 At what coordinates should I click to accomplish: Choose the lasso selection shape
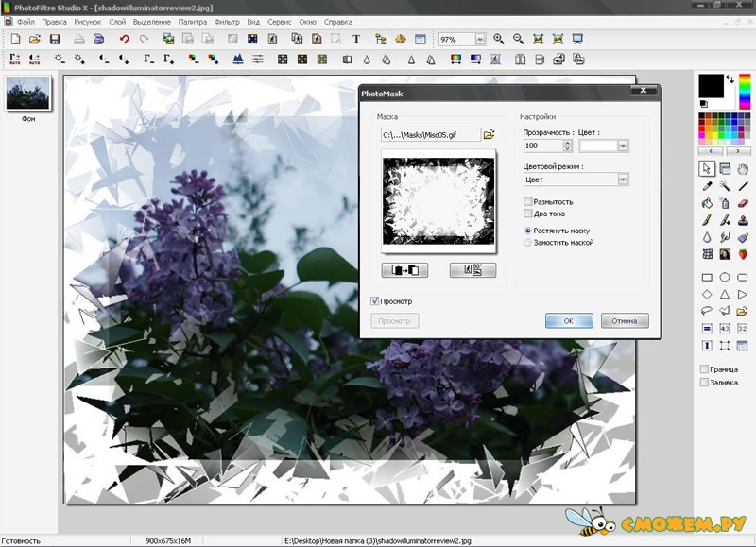(x=707, y=312)
